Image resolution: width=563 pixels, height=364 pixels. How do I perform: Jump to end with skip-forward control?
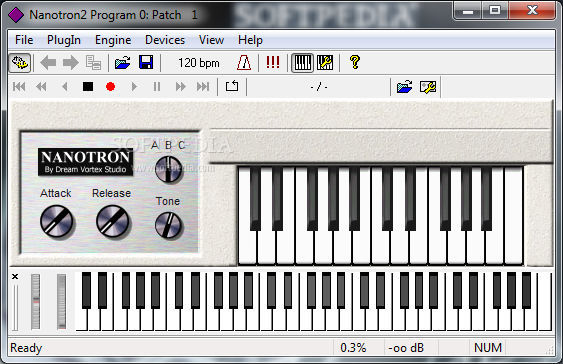tap(203, 87)
